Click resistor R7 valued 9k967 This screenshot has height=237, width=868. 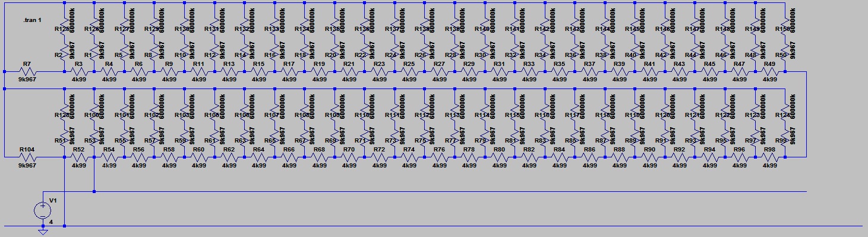[27, 72]
